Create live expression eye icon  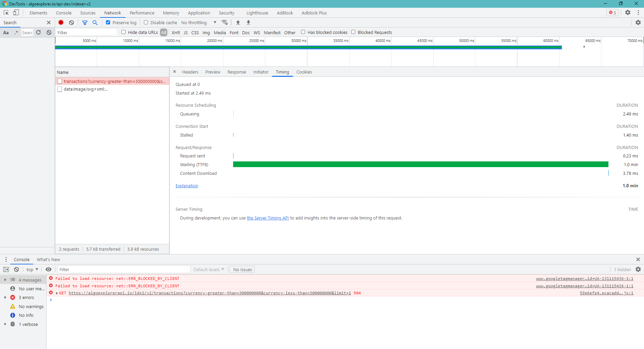coord(49,269)
